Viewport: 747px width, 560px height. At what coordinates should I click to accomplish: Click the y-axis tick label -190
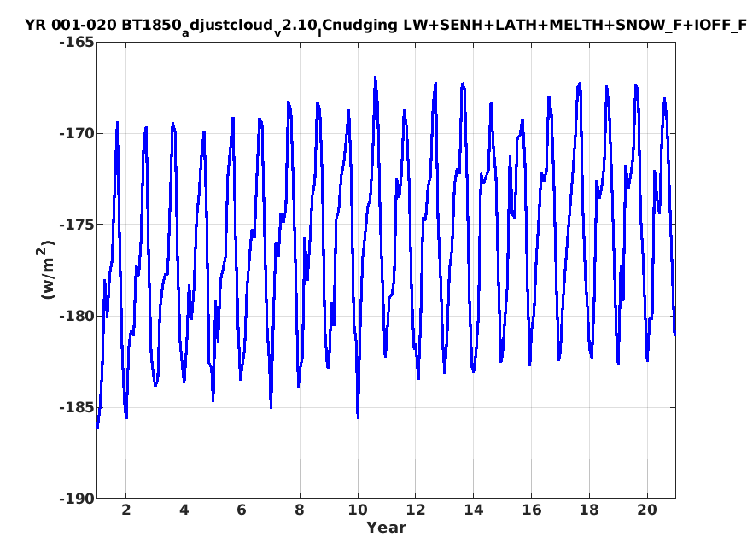pos(77,499)
